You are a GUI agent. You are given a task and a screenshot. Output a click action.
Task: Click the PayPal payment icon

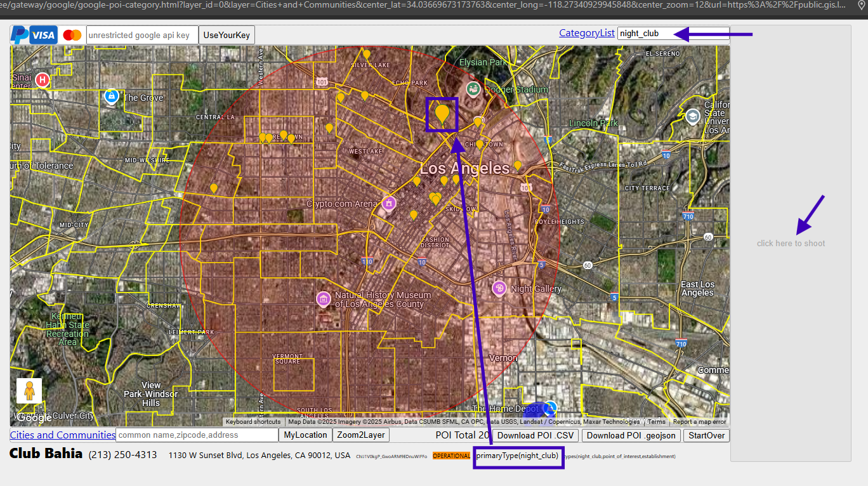[x=19, y=35]
